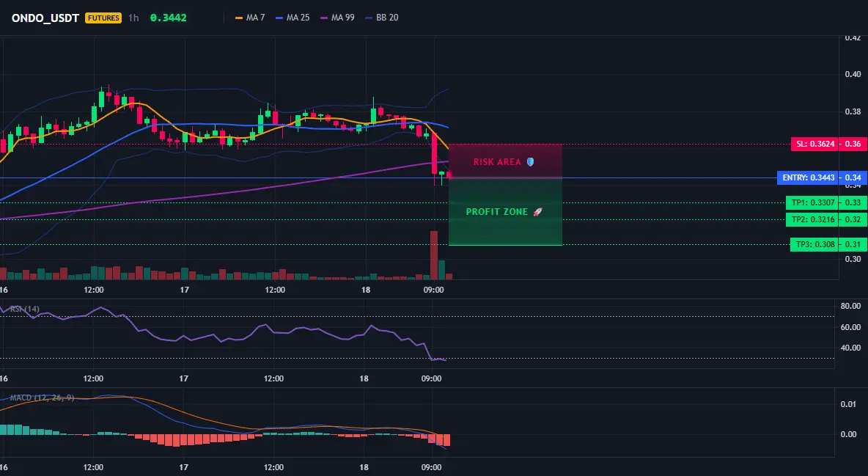Click the TP2: 0.3216 target label
The height and width of the screenshot is (476, 868).
(812, 219)
